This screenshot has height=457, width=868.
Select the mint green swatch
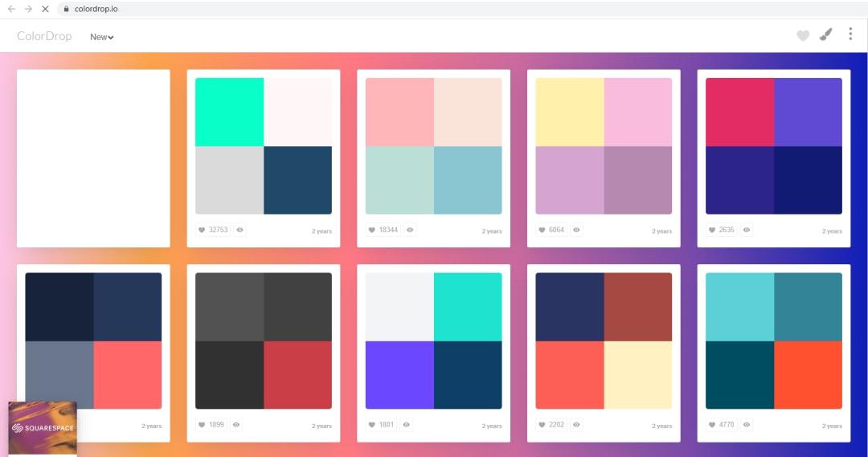pos(229,112)
